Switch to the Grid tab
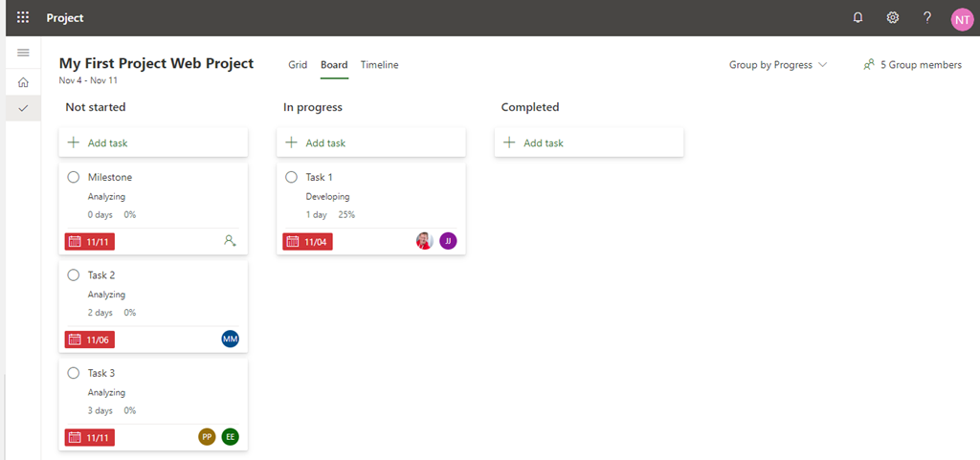The width and height of the screenshot is (980, 460). coord(298,65)
